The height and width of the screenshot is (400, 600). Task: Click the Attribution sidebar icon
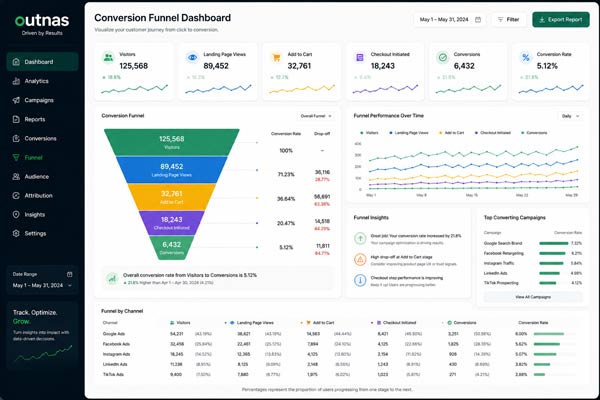pos(16,196)
